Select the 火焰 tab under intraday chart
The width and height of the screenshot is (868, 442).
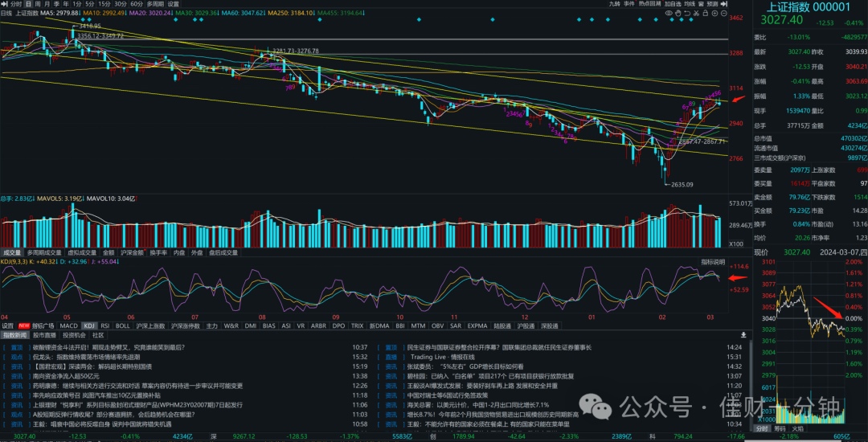pos(798,428)
